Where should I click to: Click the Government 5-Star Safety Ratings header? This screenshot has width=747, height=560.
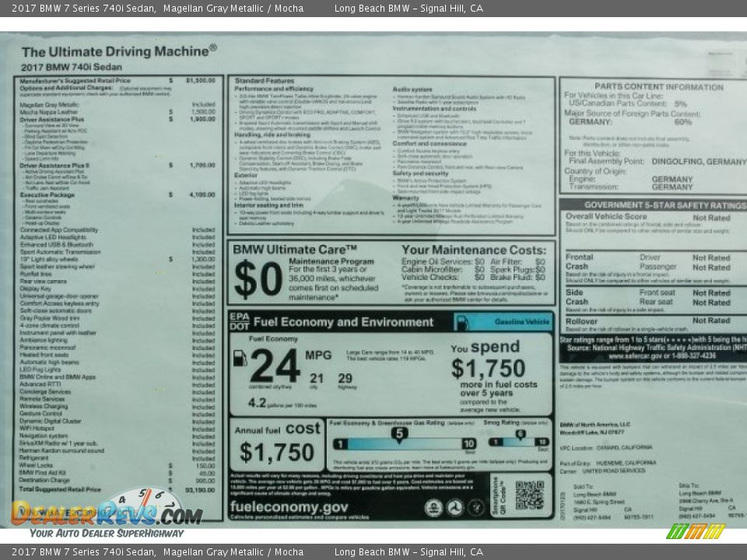654,205
